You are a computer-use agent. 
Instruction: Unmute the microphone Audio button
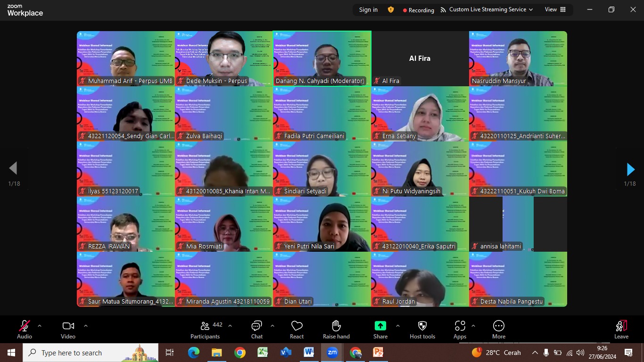coord(25,329)
